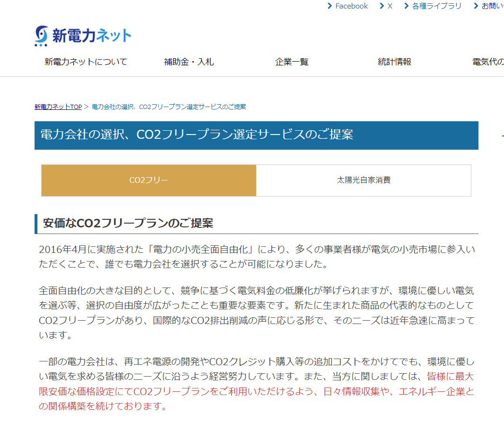
Task: Click the chevron arrow before 各種ライブラリ
Action: (x=407, y=6)
